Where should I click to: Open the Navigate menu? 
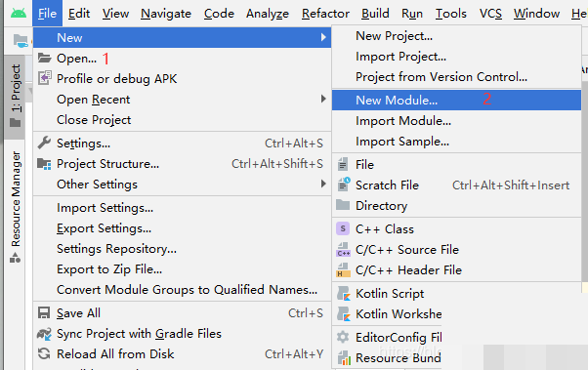(166, 14)
